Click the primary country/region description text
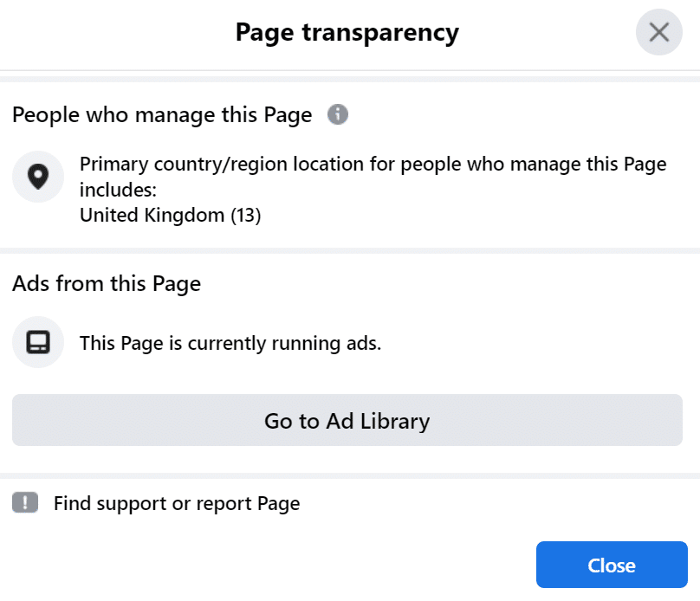Screen dimensions: 700x601 point(373,176)
